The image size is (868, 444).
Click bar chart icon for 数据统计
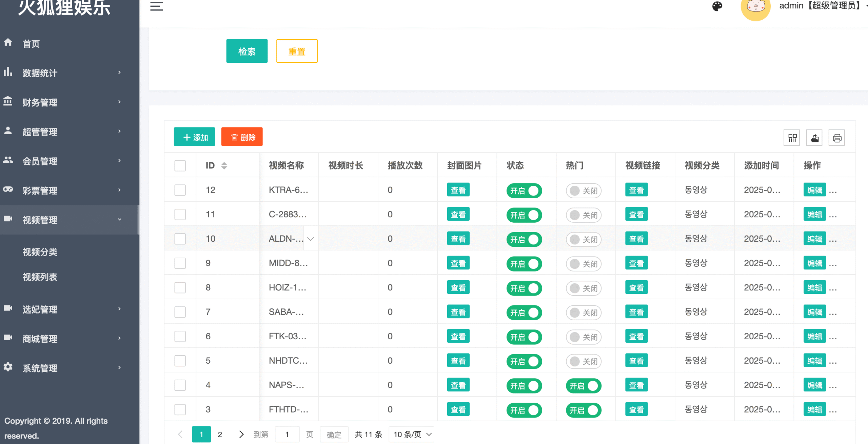pos(8,72)
